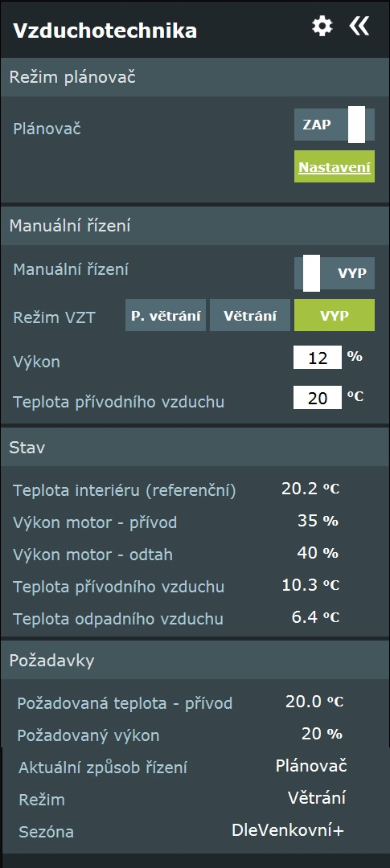Click the Požadavky section header

195,661
